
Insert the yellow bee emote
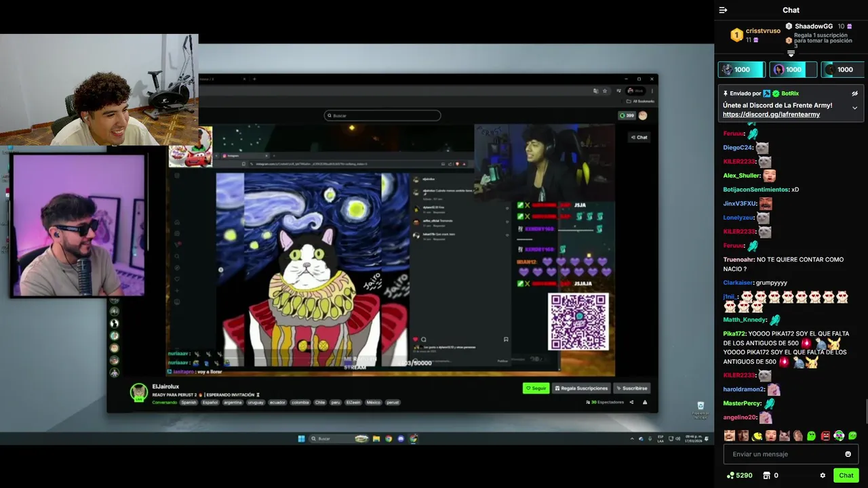tap(757, 436)
